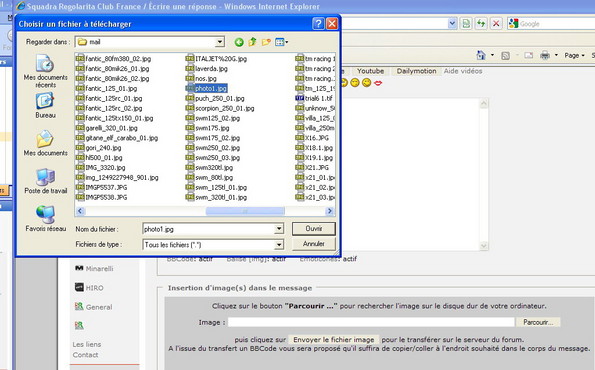Click the IE home icon

pos(481,55)
